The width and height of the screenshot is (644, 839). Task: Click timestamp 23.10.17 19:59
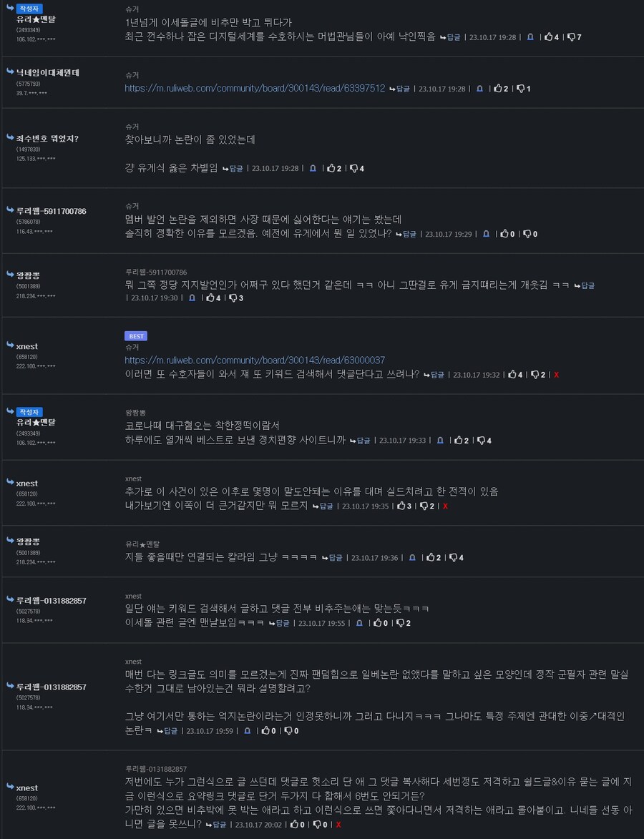(x=210, y=730)
